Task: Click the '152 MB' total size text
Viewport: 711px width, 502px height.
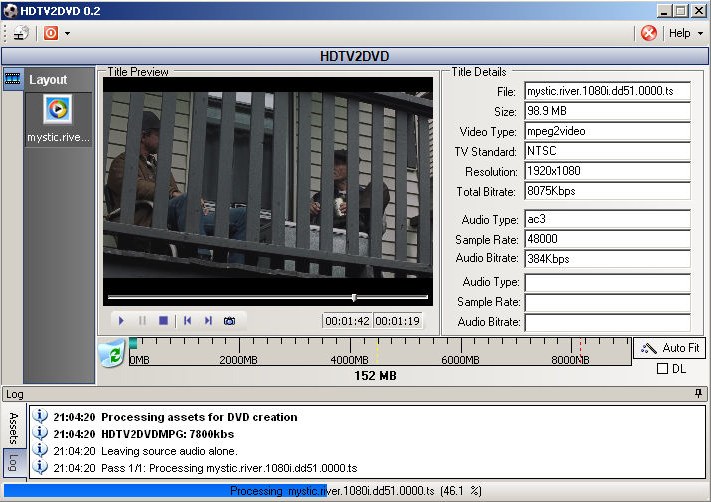Action: 375,376
